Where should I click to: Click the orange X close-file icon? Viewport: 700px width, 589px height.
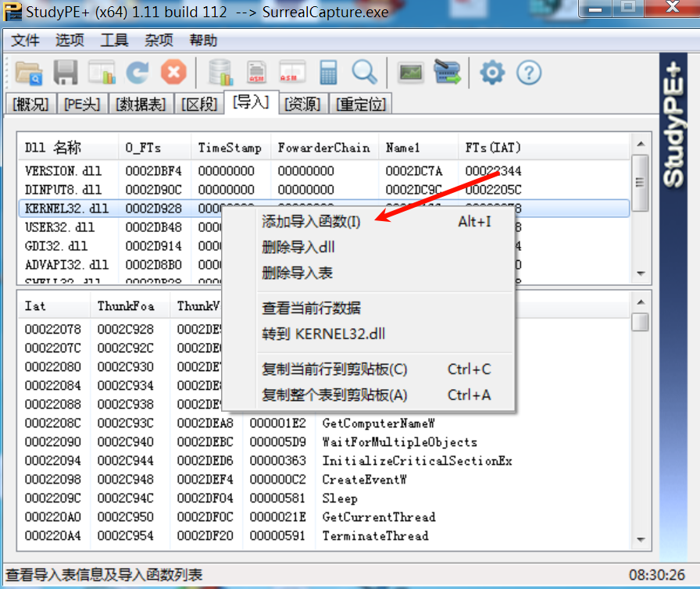pos(173,73)
